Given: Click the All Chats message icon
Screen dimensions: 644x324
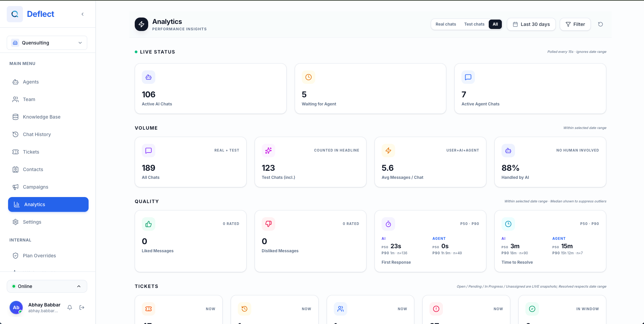Looking at the screenshot, I should (149, 151).
